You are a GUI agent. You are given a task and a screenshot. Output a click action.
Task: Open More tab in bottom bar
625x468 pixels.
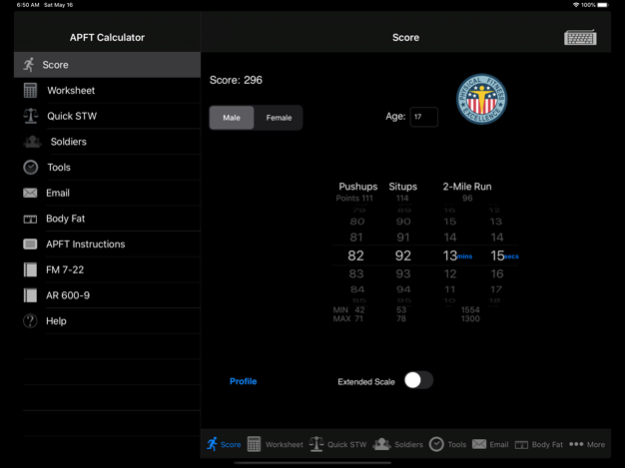tap(587, 444)
